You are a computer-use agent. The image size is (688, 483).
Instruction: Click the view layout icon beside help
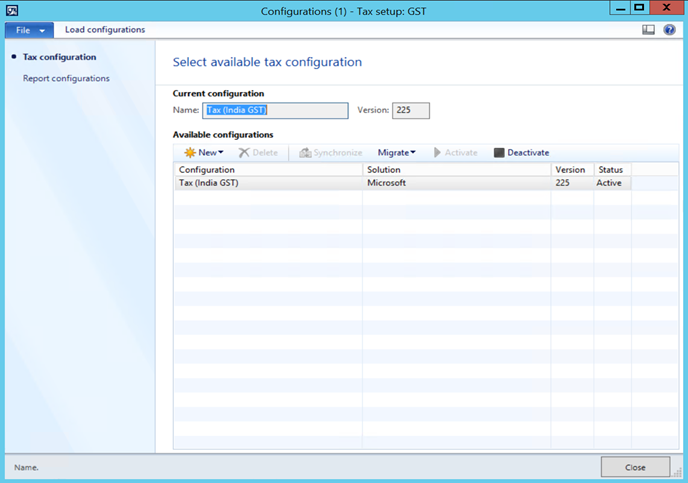(649, 30)
